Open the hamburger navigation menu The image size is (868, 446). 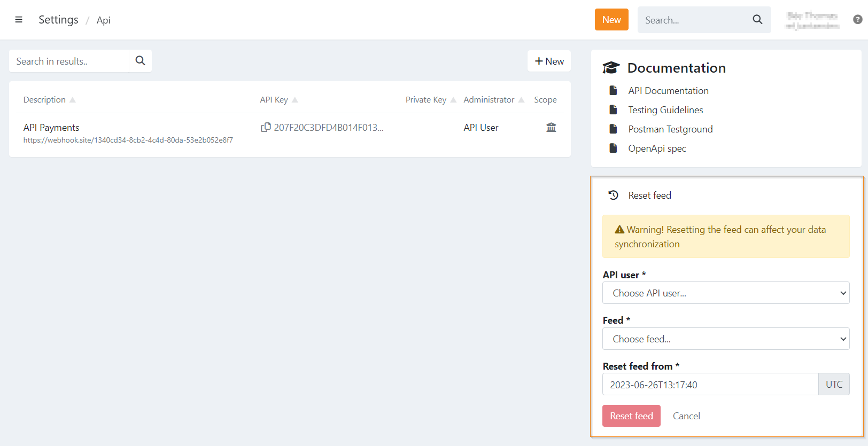tap(19, 20)
